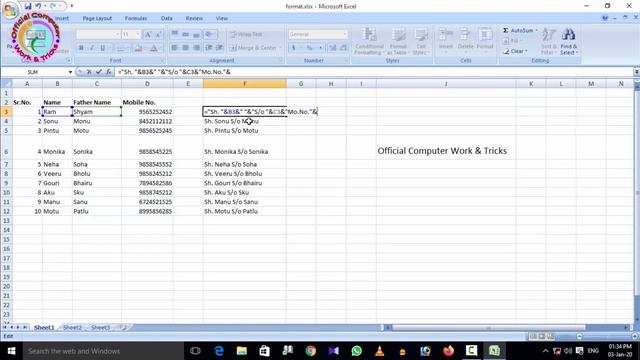Viewport: 640px width, 360px height.
Task: Open Chrome from the taskbar
Action: pos(311,351)
